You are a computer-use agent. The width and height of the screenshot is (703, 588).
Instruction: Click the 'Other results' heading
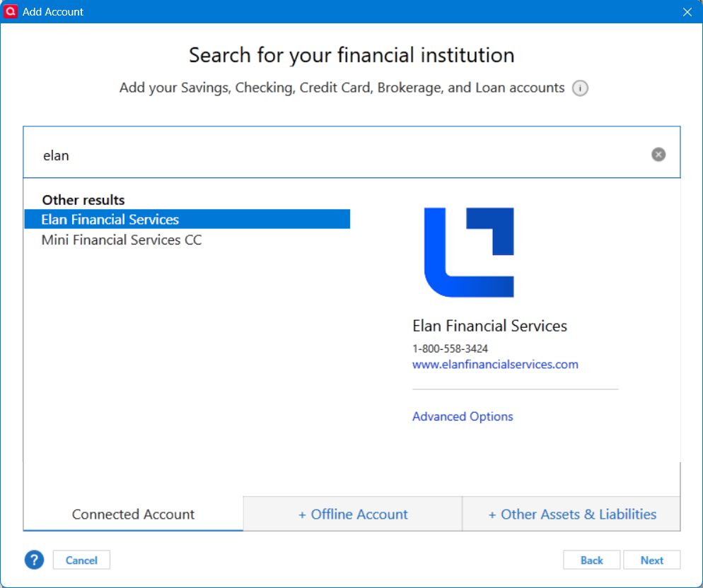tap(83, 200)
